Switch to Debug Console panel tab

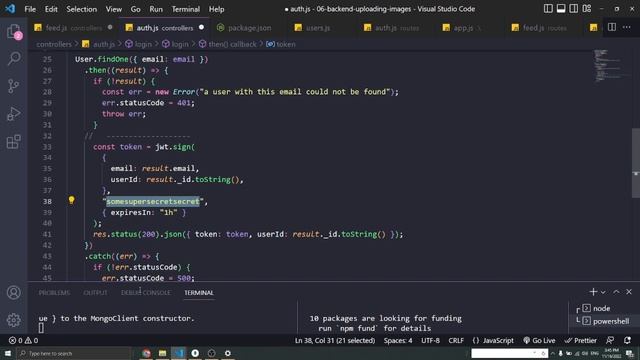point(146,293)
